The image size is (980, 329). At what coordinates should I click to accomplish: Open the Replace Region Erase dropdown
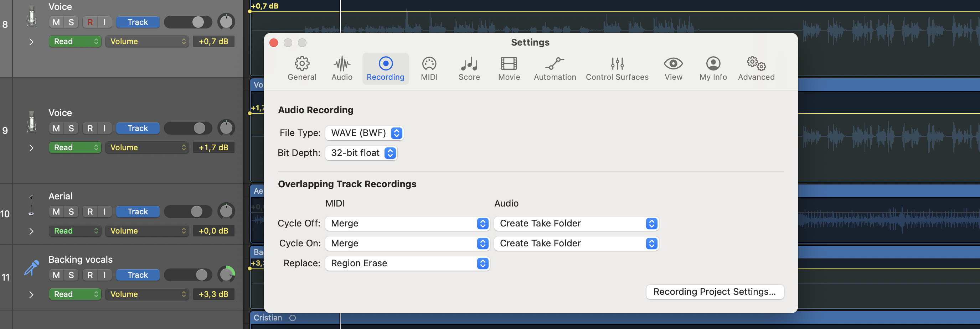(x=407, y=263)
